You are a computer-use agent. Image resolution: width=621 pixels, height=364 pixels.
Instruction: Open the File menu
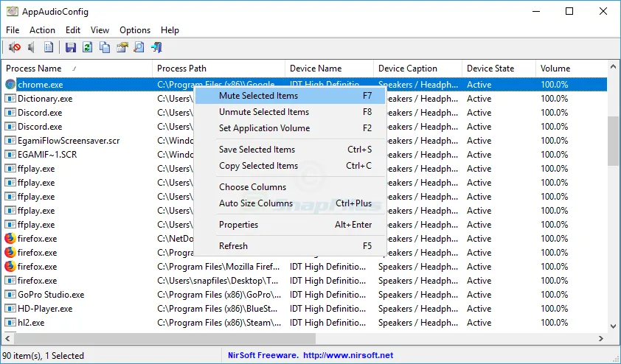click(13, 30)
